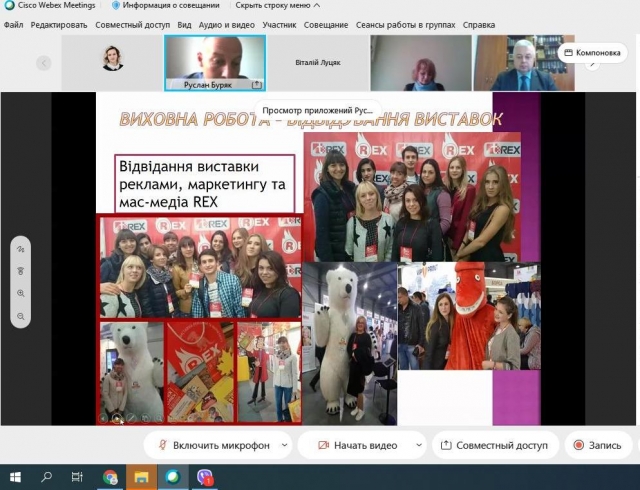Click the annotate tool in left floating panel
The height and width of the screenshot is (490, 640).
point(21,249)
